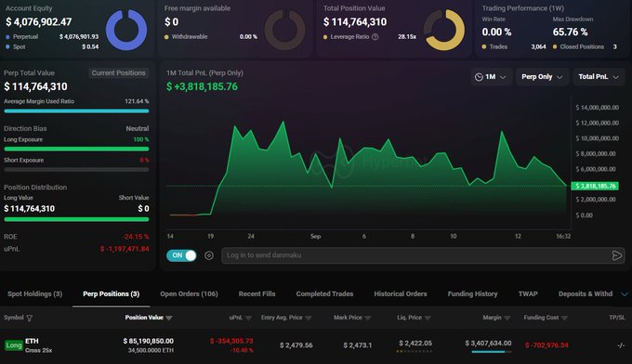The width and height of the screenshot is (632, 364).
Task: Toggle the danmaku ON switch off
Action: tap(181, 255)
